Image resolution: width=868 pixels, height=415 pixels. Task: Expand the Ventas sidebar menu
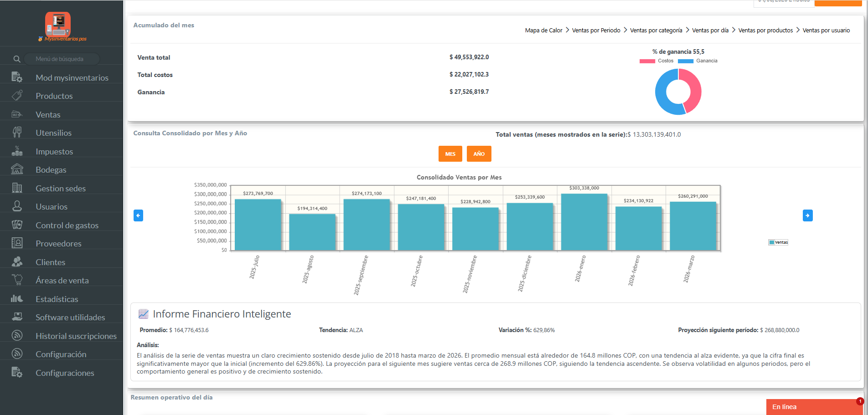click(x=48, y=115)
